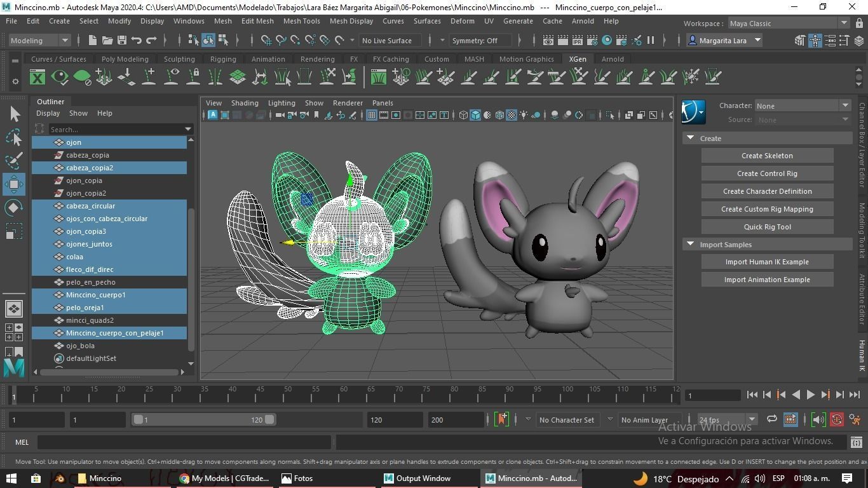Click the Redo arrow icon

[x=151, y=40]
